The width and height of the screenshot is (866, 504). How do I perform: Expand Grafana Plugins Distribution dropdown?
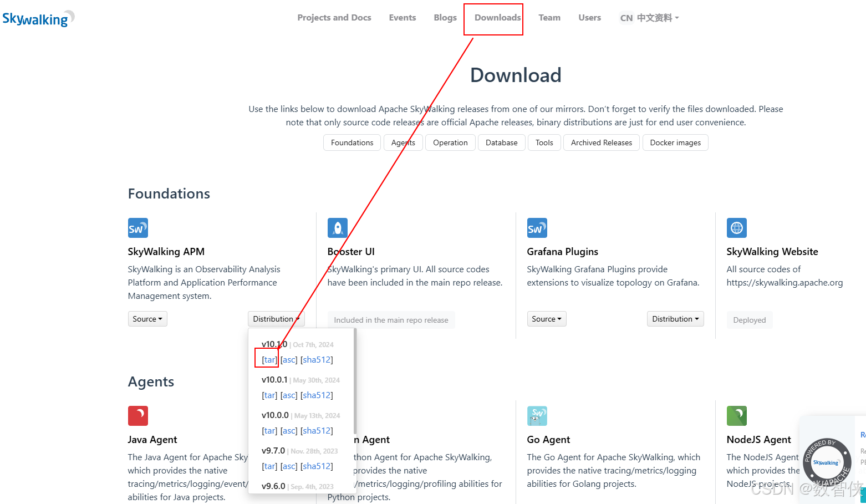pyautogui.click(x=675, y=319)
